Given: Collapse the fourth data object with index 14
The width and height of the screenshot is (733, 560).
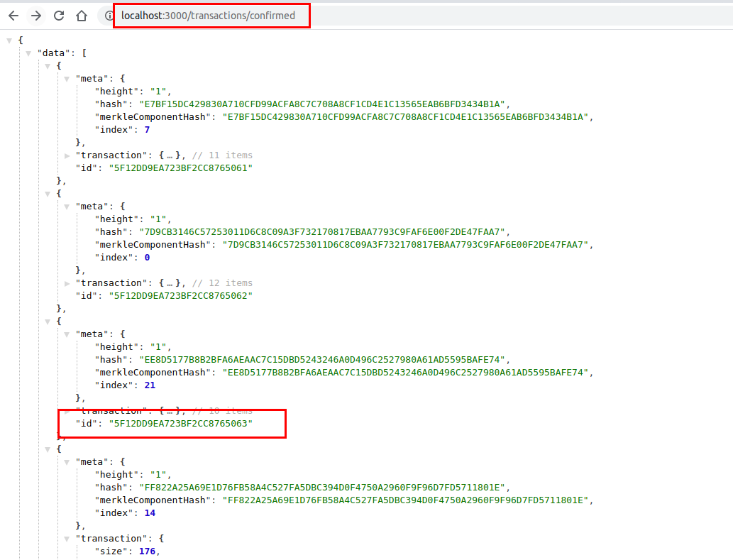Looking at the screenshot, I should 48,449.
